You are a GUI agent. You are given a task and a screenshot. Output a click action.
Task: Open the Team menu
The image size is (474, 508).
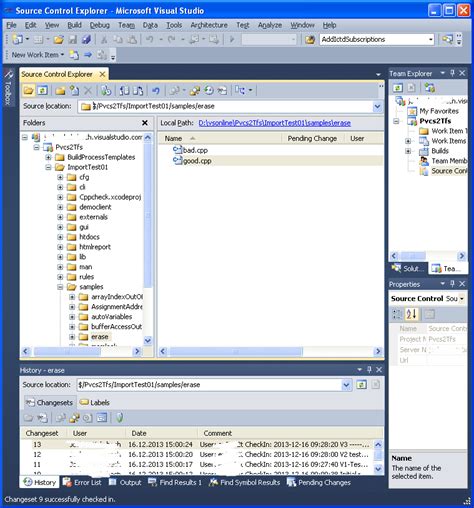coord(126,25)
